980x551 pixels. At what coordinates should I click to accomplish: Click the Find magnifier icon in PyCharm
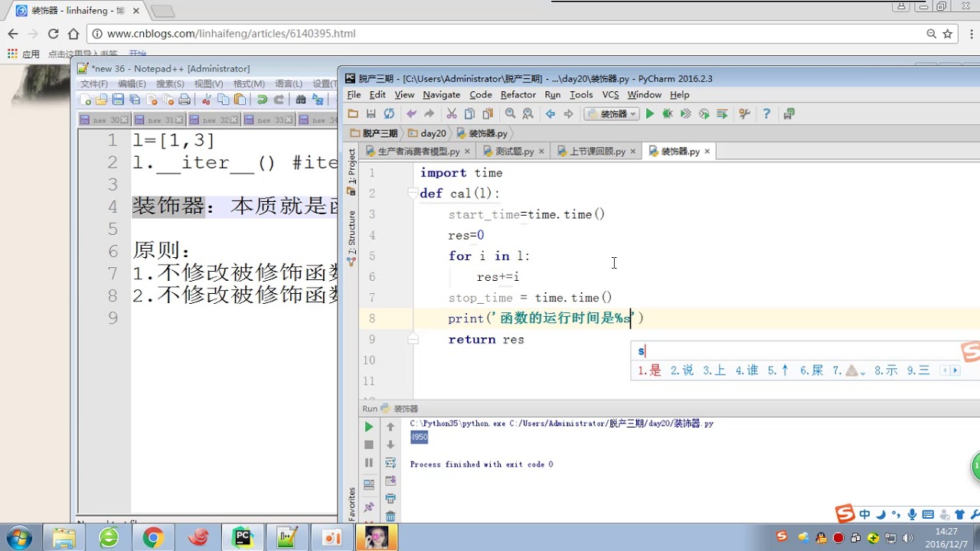click(x=510, y=114)
